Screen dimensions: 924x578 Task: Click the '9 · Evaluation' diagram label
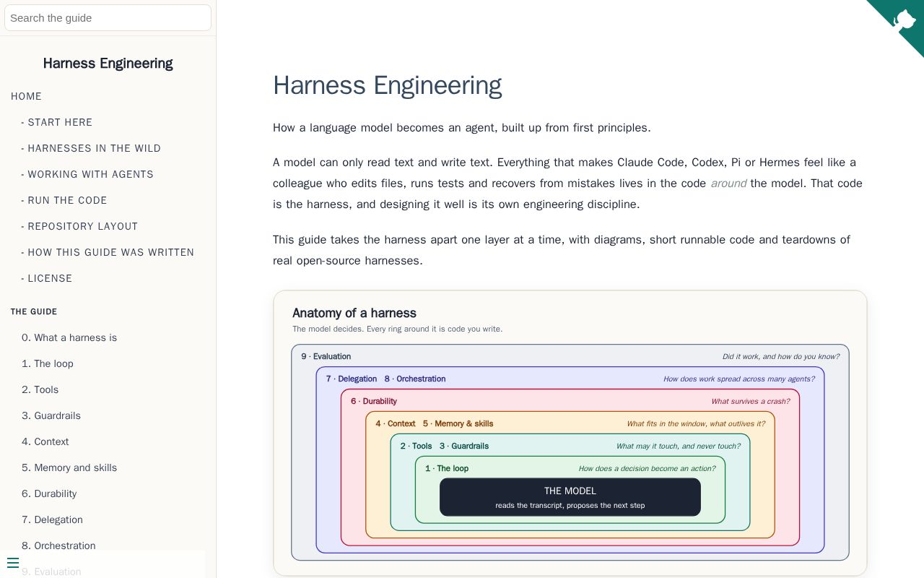326,356
